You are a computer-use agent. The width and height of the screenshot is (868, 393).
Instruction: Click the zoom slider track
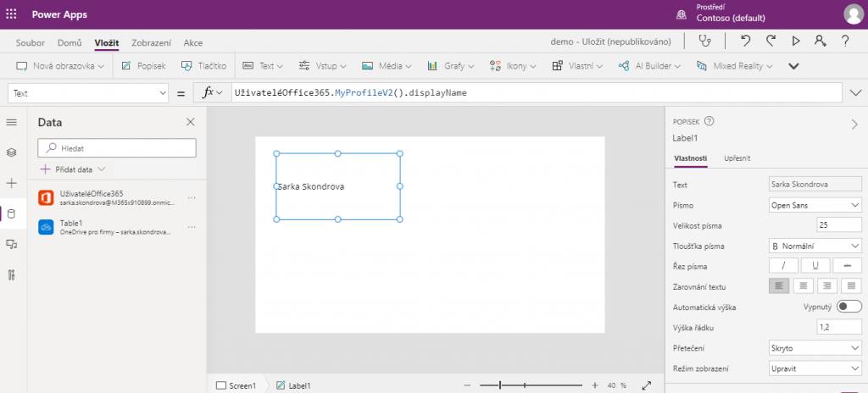coord(526,385)
